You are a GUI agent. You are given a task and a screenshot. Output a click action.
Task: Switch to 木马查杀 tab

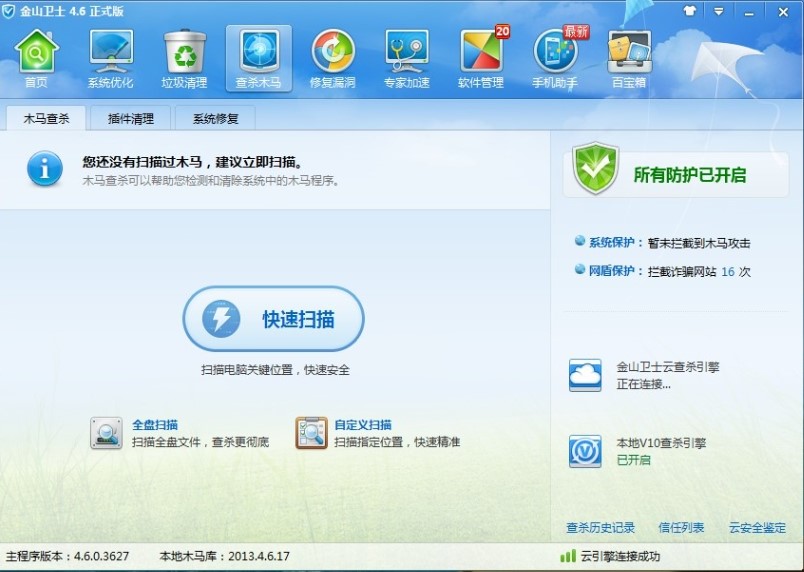click(46, 118)
